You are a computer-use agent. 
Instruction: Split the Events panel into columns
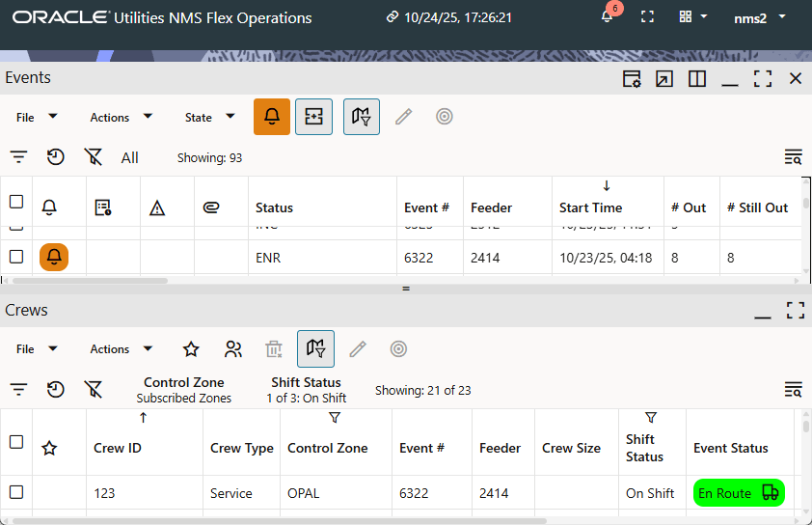(697, 79)
